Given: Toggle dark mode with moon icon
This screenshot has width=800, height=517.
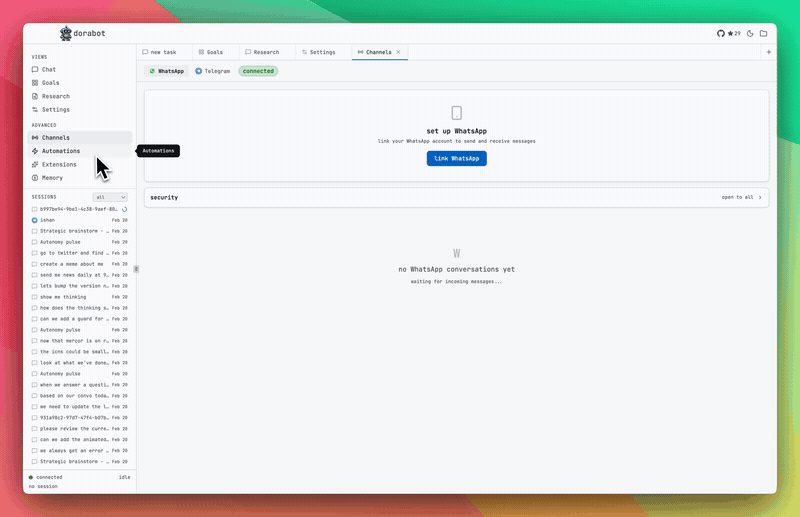Looking at the screenshot, I should 750,34.
